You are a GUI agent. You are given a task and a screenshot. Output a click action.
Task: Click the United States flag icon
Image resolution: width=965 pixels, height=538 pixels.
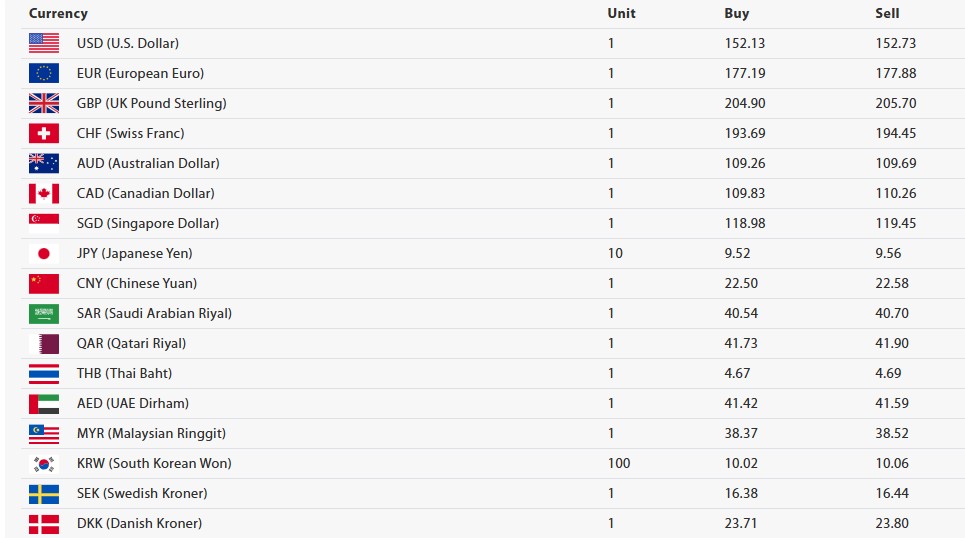(44, 43)
